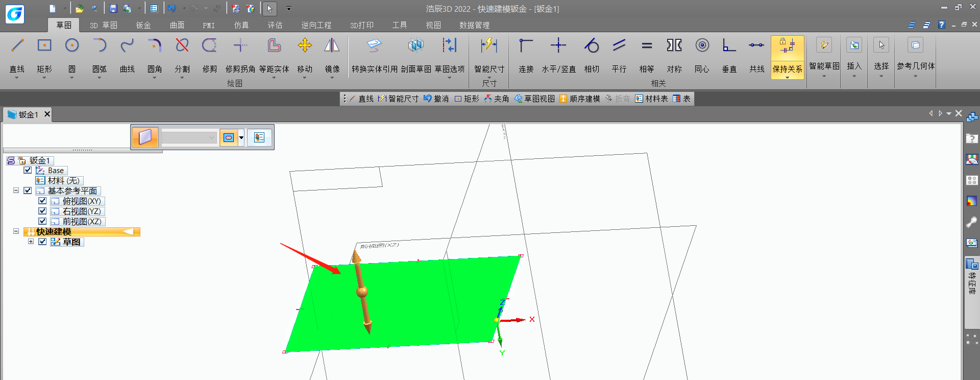
Task: Open the options button in floating bar
Action: coord(259,137)
